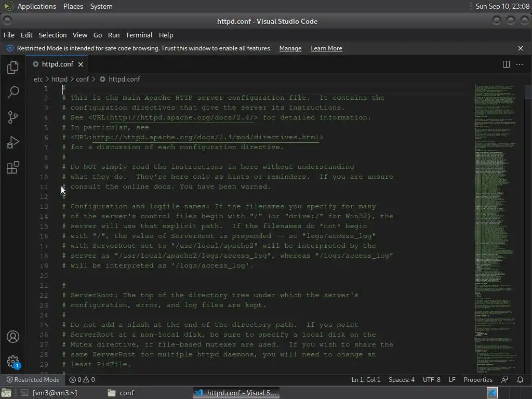
Task: Open the Run and Debug view
Action: tap(13, 142)
